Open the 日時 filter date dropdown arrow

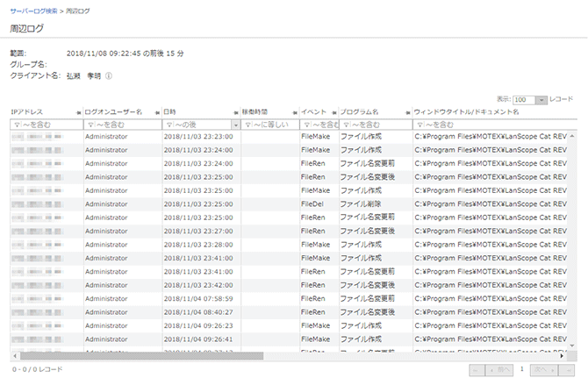[234, 125]
